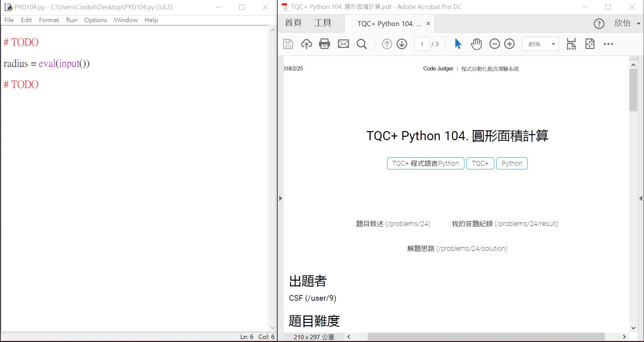Minimize the Adobe Acrobat window
Image resolution: width=644 pixels, height=342 pixels.
(x=585, y=7)
